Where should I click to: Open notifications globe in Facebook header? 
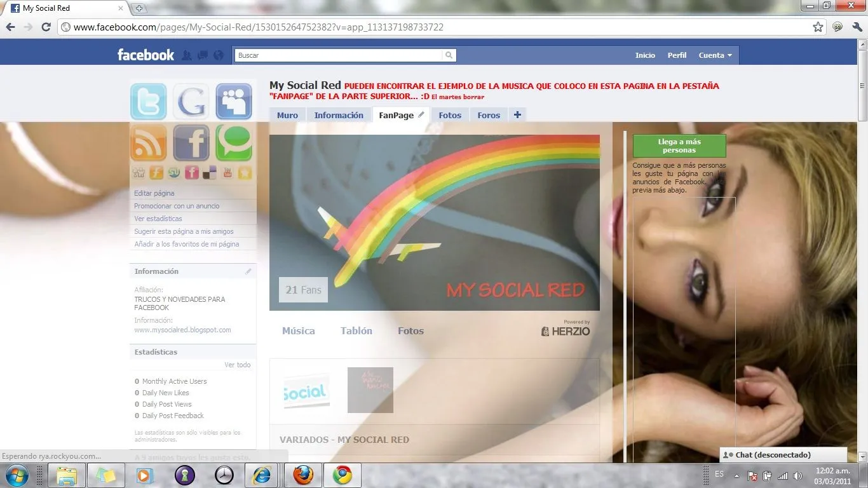[219, 55]
